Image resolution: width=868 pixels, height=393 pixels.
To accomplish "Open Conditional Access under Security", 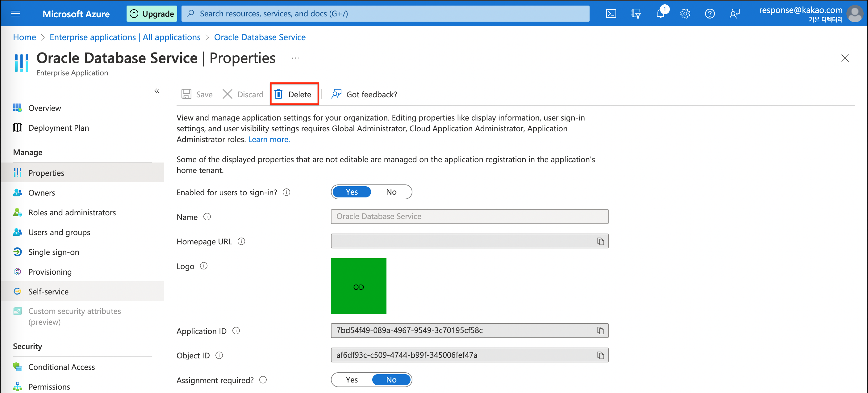I will point(82,367).
